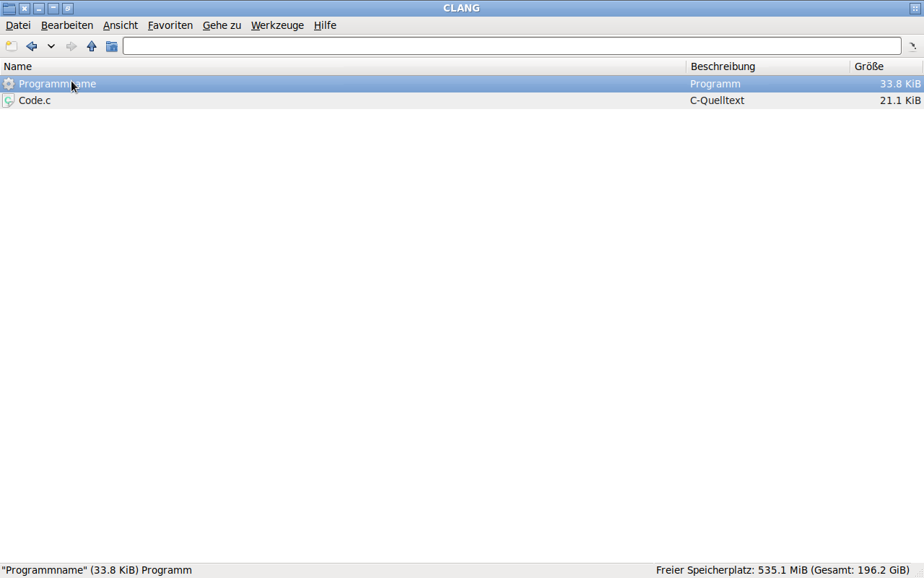Click the status bar selection info text
Image resolution: width=924 pixels, height=578 pixels.
[x=97, y=570]
